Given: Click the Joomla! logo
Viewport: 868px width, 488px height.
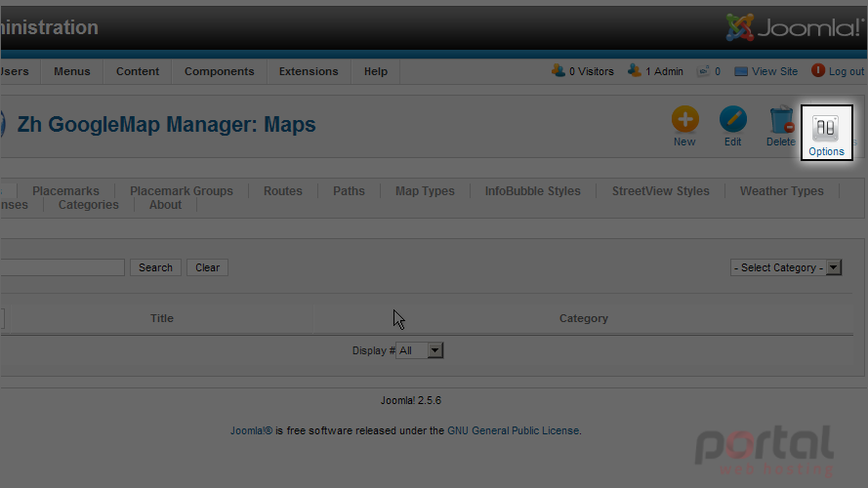Looking at the screenshot, I should 794,27.
